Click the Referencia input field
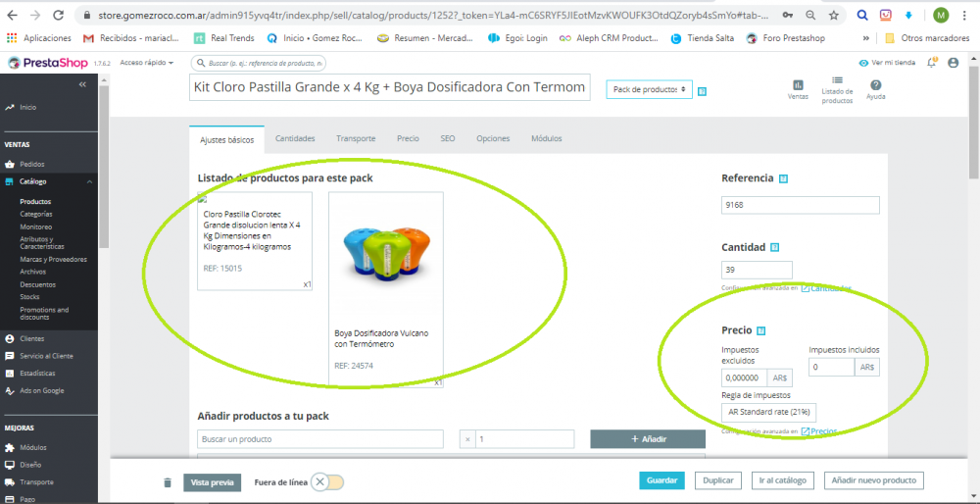Viewport: 980px width, 504px height. click(x=801, y=205)
